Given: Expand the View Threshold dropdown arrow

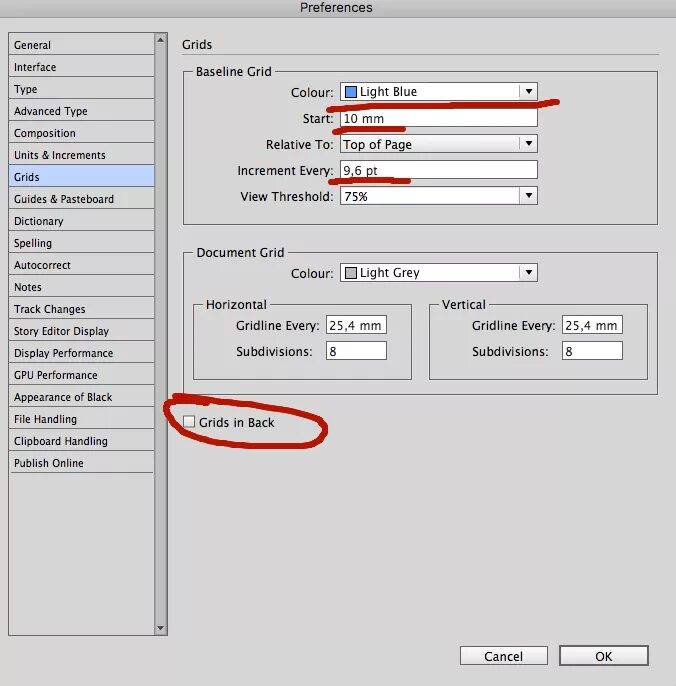Looking at the screenshot, I should click(x=529, y=196).
